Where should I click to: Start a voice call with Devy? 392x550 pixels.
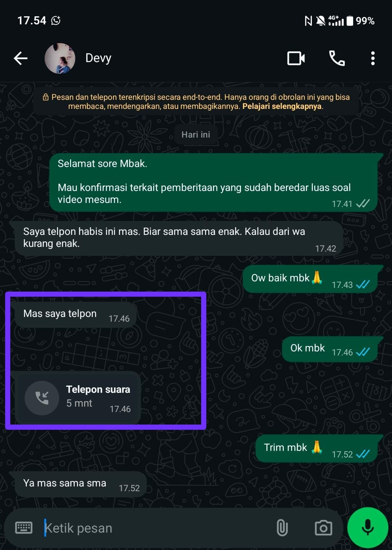pyautogui.click(x=337, y=58)
